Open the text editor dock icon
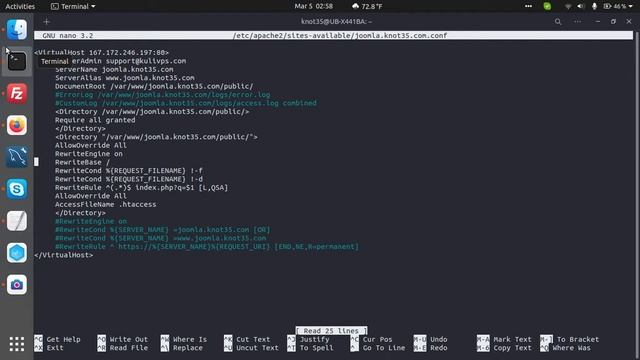 (17, 221)
